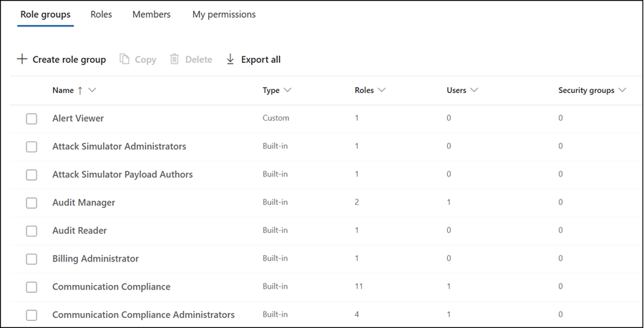
Task: Click the Roles column header text
Action: pos(364,90)
